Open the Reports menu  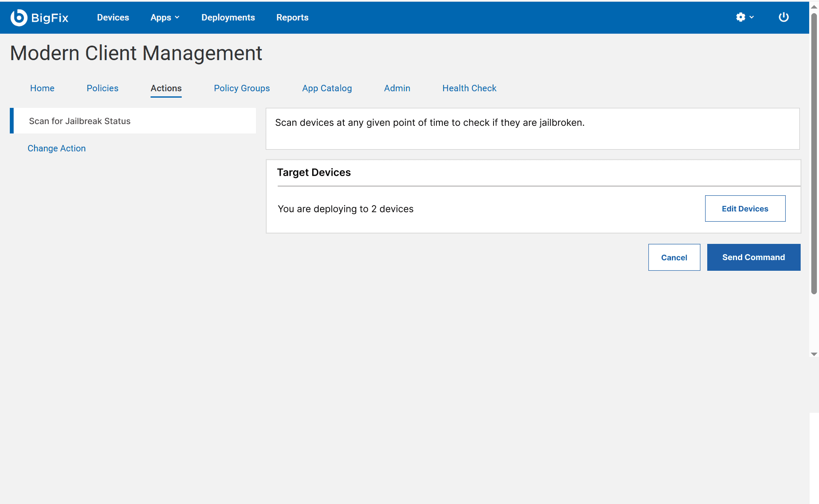[292, 17]
